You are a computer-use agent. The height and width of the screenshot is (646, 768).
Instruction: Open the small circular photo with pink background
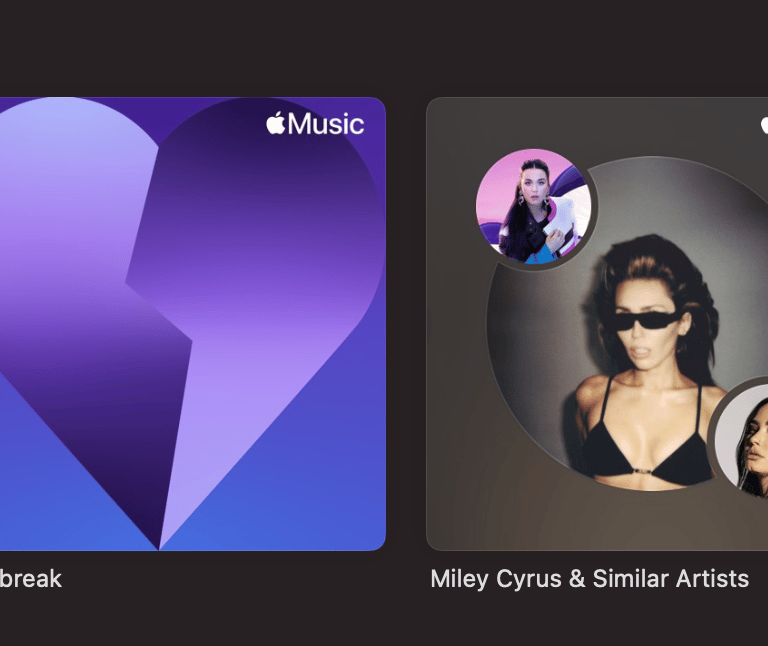pos(533,206)
